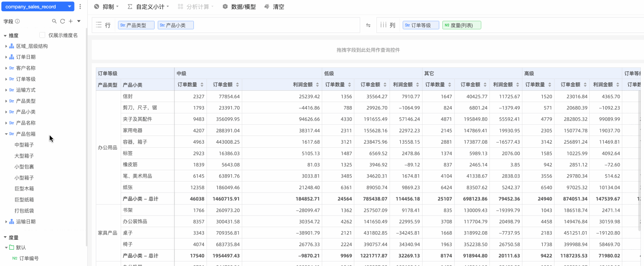Click the plus icon to add field
The height and width of the screenshot is (266, 644).
71,21
